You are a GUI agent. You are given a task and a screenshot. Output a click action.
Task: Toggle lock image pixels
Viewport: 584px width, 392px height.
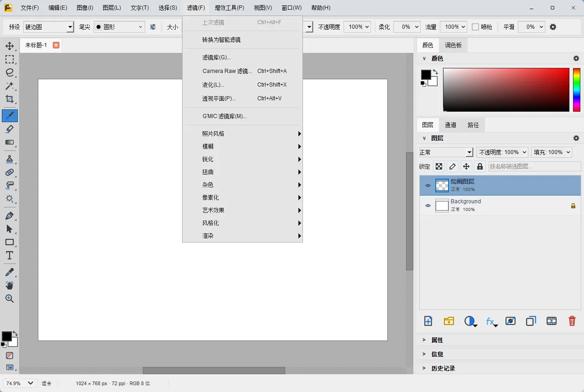pyautogui.click(x=453, y=166)
